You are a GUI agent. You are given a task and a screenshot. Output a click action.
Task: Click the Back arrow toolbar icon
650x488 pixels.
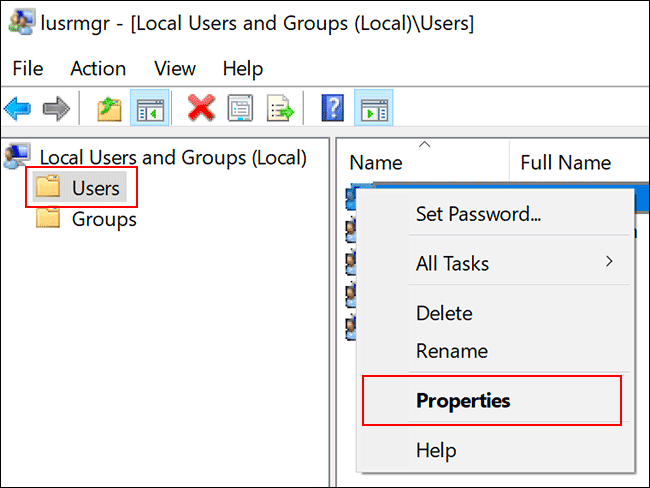(17, 108)
